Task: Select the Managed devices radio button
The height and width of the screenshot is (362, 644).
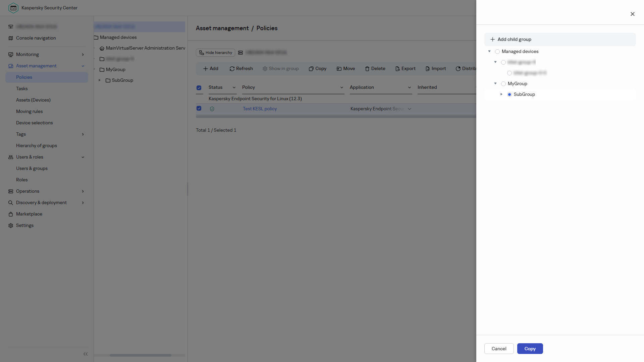Action: [x=497, y=52]
